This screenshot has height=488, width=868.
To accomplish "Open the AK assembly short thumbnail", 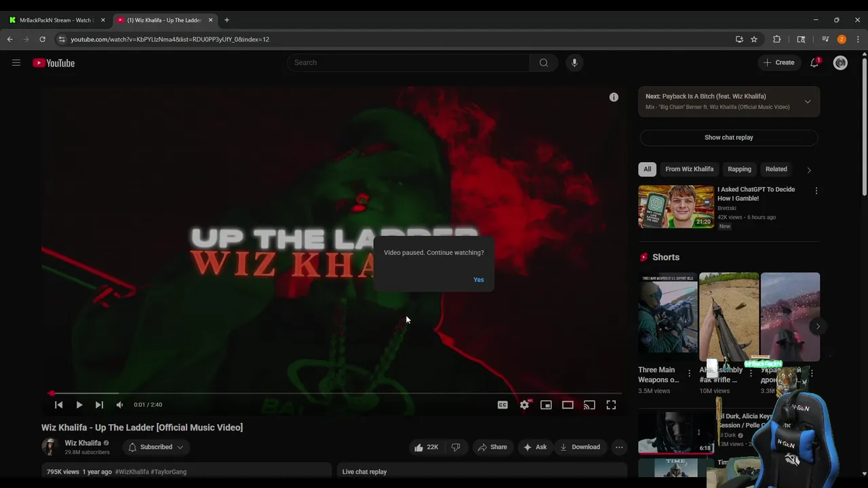I will (729, 317).
